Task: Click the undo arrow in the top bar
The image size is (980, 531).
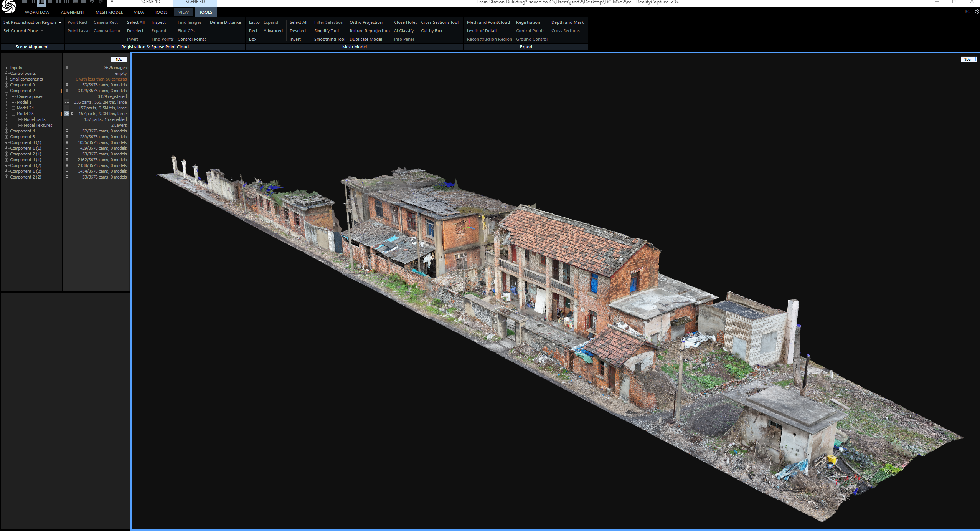Action: 92,2
